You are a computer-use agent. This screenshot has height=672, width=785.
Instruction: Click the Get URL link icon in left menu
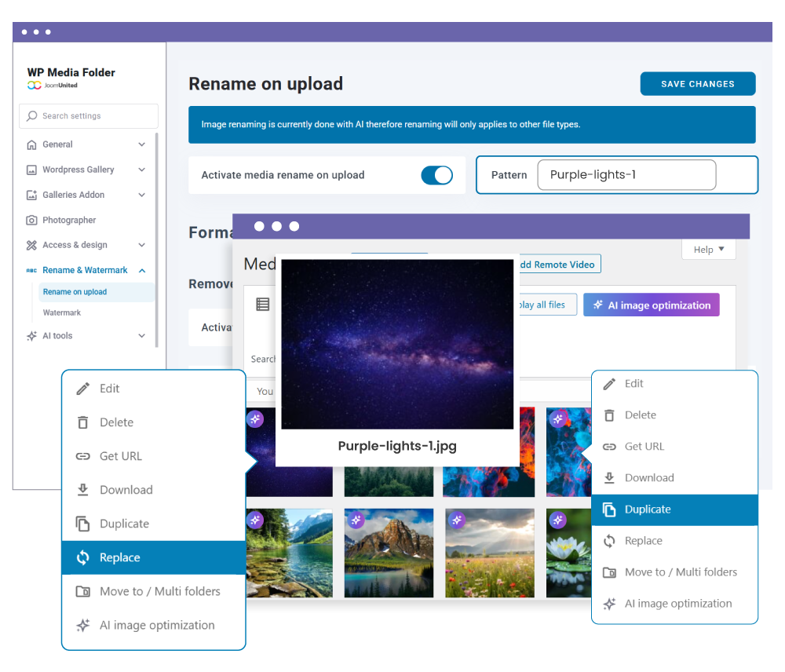pos(83,456)
